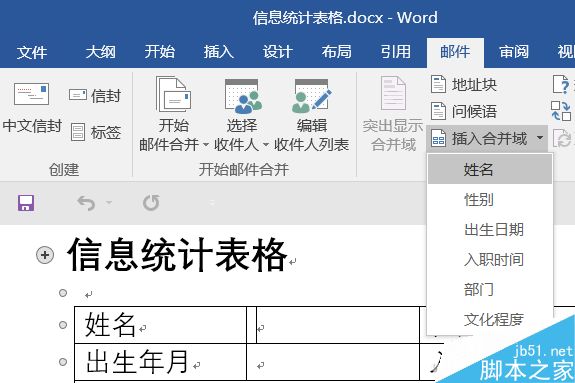Click the outline bullet beside 出生年月 row
The width and height of the screenshot is (575, 383).
click(63, 362)
